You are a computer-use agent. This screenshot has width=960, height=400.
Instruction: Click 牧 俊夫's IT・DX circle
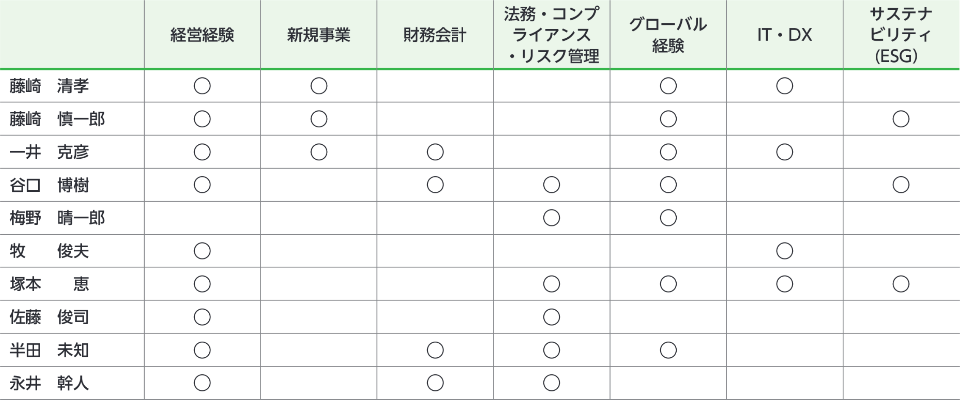[784, 250]
